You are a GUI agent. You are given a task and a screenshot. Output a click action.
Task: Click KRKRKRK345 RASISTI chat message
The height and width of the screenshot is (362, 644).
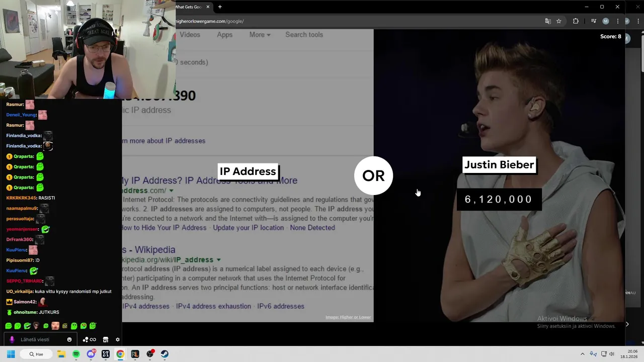coord(31,198)
